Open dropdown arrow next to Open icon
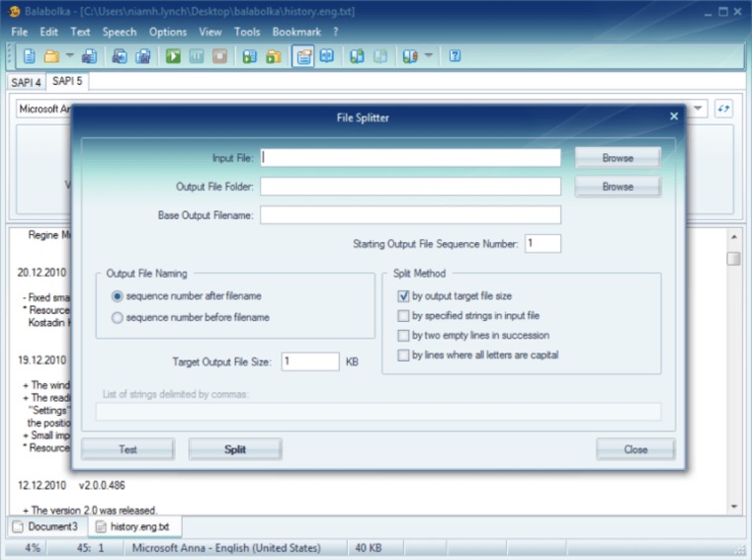The width and height of the screenshot is (752, 560). point(70,56)
